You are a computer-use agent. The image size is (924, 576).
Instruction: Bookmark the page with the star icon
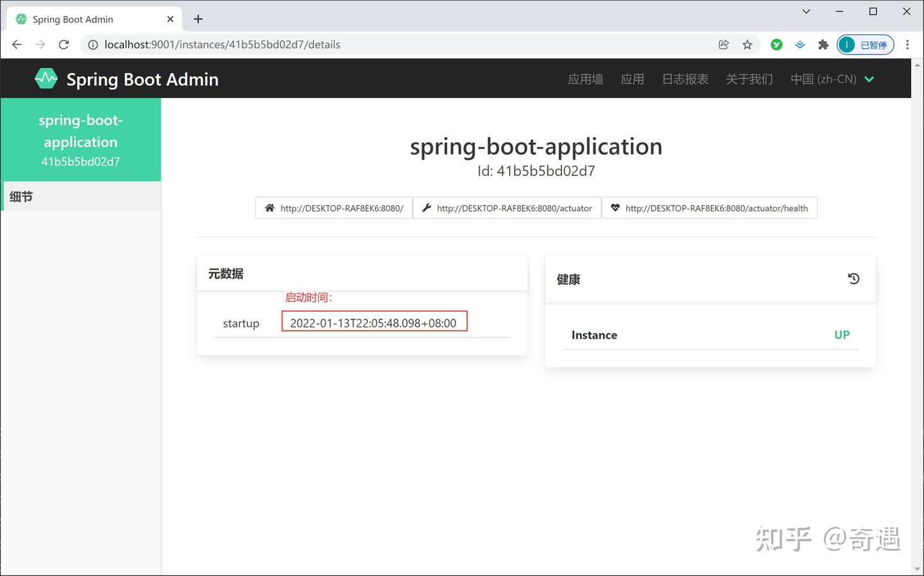[748, 44]
